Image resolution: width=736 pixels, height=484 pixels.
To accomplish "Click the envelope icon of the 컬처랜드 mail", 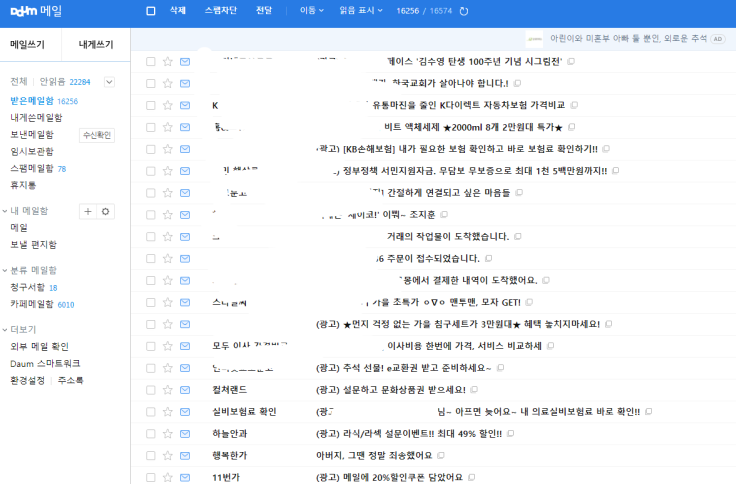I will (x=185, y=390).
